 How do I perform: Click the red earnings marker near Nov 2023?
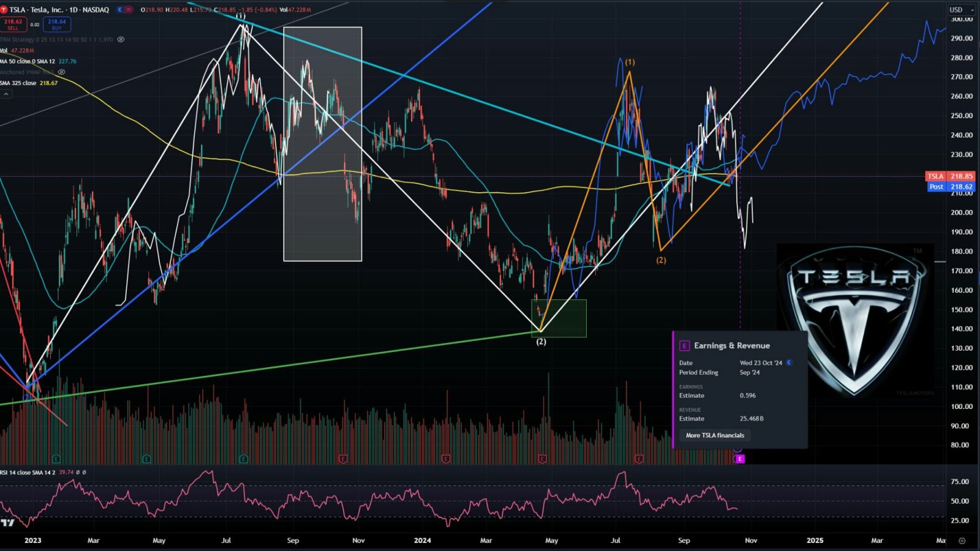click(342, 459)
